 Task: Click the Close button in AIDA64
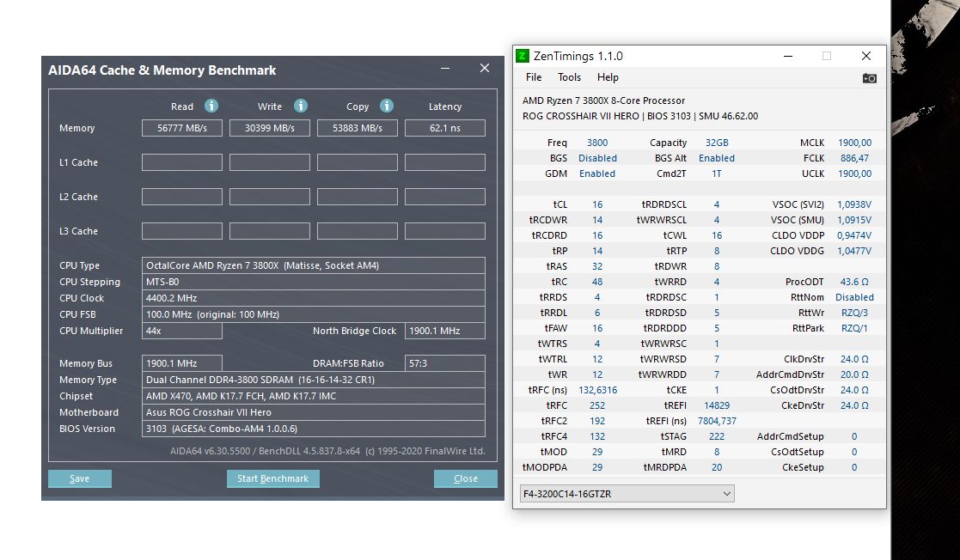[x=465, y=478]
